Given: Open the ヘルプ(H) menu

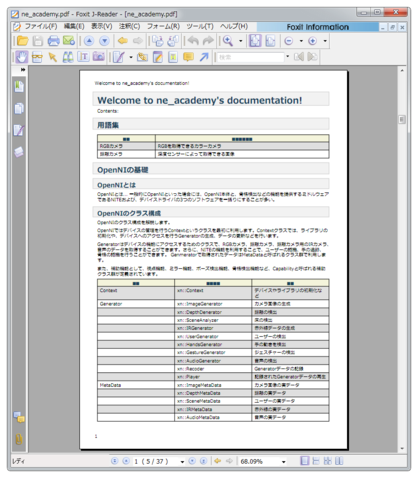Looking at the screenshot, I should coord(234,26).
